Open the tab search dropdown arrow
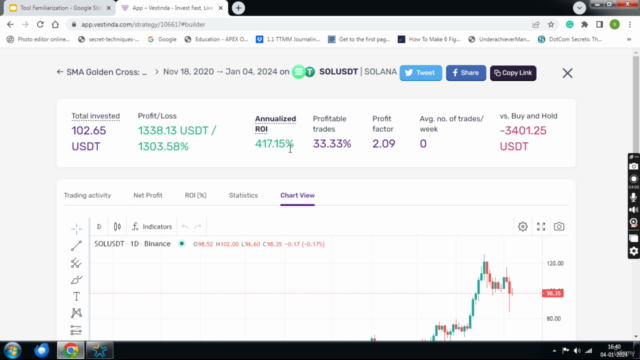 579,7
